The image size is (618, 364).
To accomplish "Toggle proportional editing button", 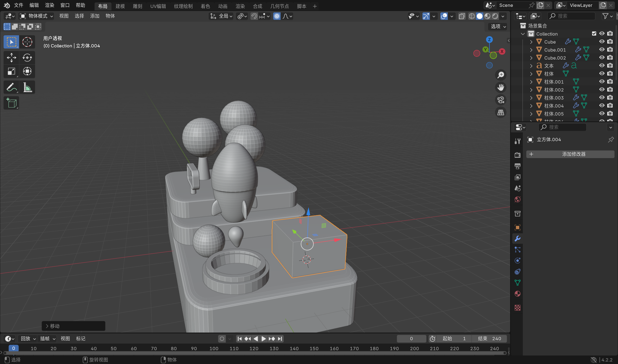I will coord(277,16).
